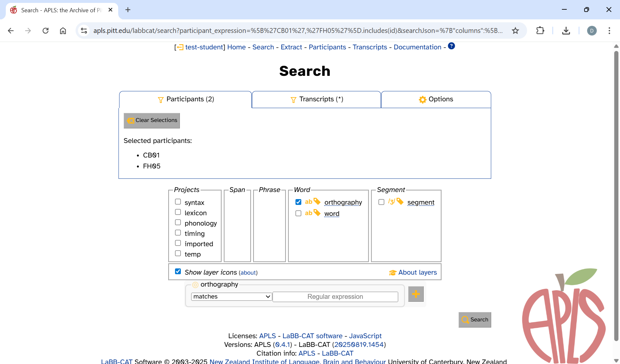
Task: Enable the syntax project checkbox
Action: pos(178,202)
